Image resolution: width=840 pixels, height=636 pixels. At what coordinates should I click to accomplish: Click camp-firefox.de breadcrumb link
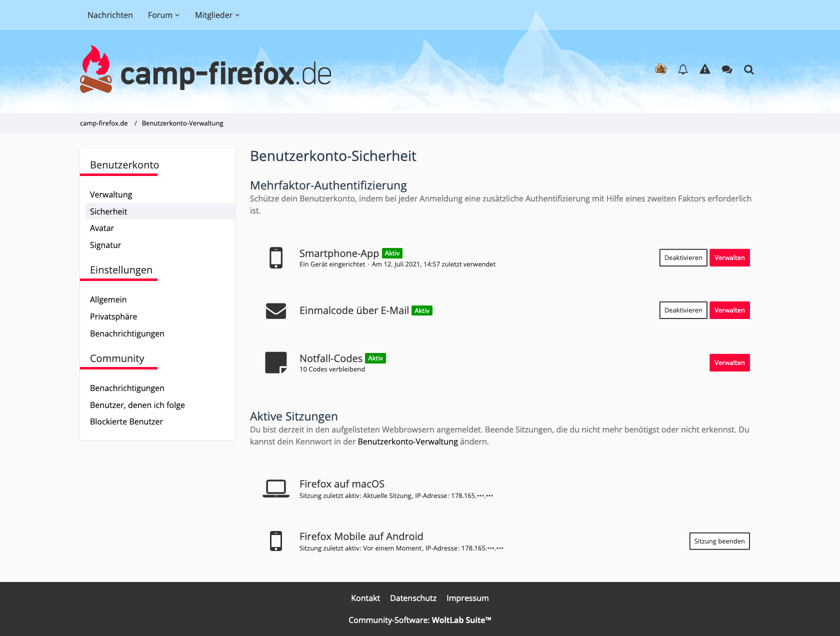(103, 123)
